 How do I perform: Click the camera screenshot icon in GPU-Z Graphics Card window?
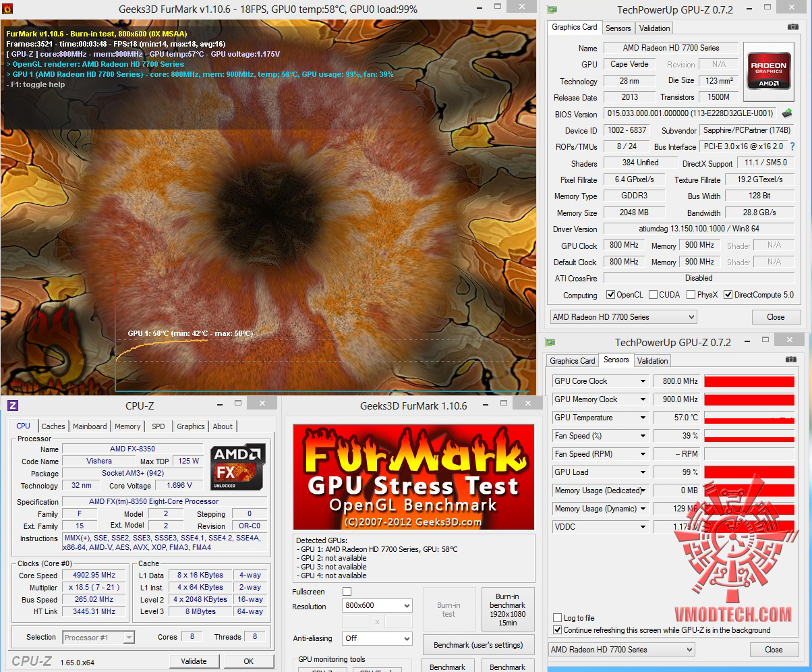click(x=792, y=27)
